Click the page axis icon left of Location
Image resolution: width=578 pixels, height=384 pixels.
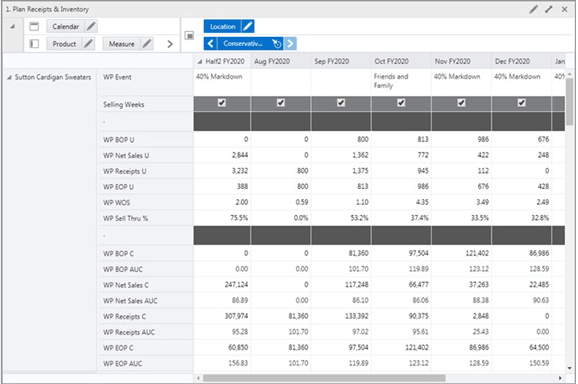coord(189,36)
